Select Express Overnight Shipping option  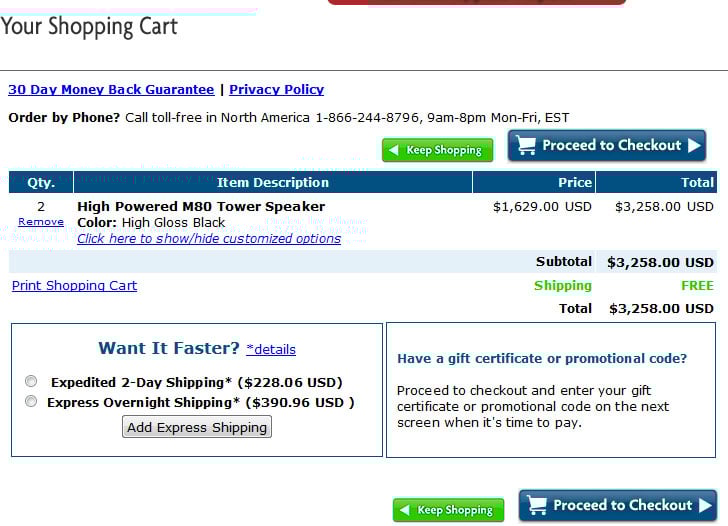(x=31, y=402)
